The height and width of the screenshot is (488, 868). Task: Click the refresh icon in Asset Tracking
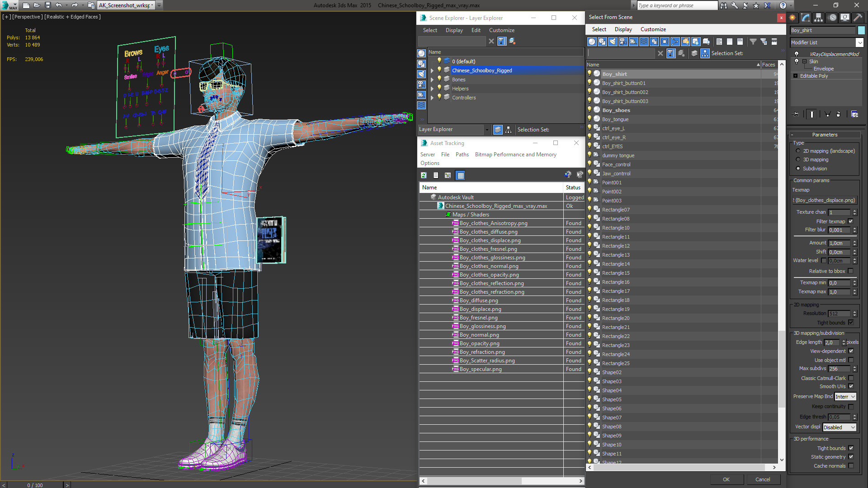click(x=424, y=175)
